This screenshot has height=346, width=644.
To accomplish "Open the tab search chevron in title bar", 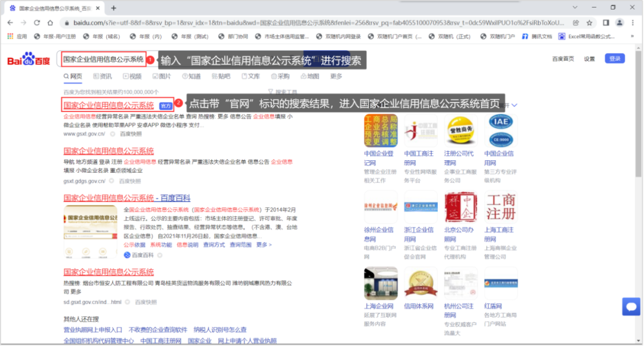I will [575, 7].
